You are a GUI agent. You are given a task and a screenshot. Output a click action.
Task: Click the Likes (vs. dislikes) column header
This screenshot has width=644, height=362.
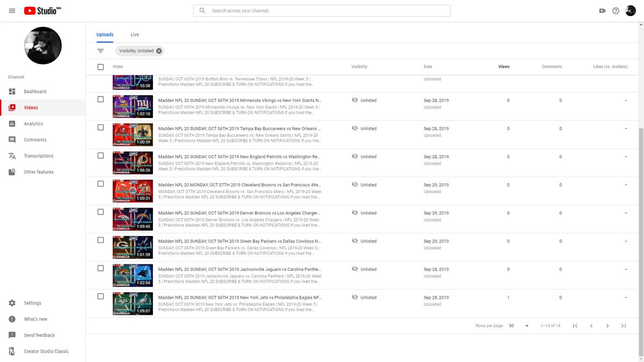pyautogui.click(x=610, y=67)
